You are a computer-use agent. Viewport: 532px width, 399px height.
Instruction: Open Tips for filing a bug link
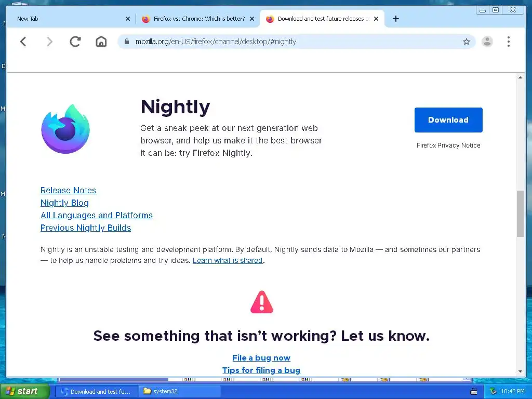coord(261,370)
